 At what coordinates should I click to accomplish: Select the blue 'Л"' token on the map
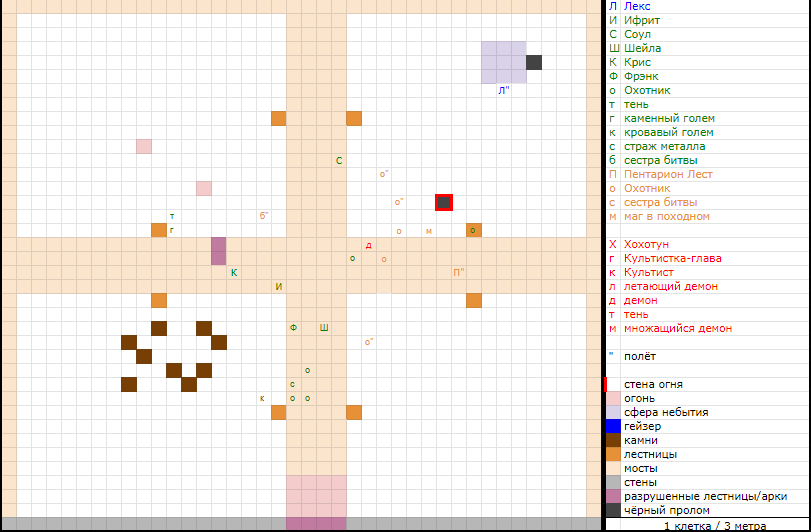coord(504,90)
